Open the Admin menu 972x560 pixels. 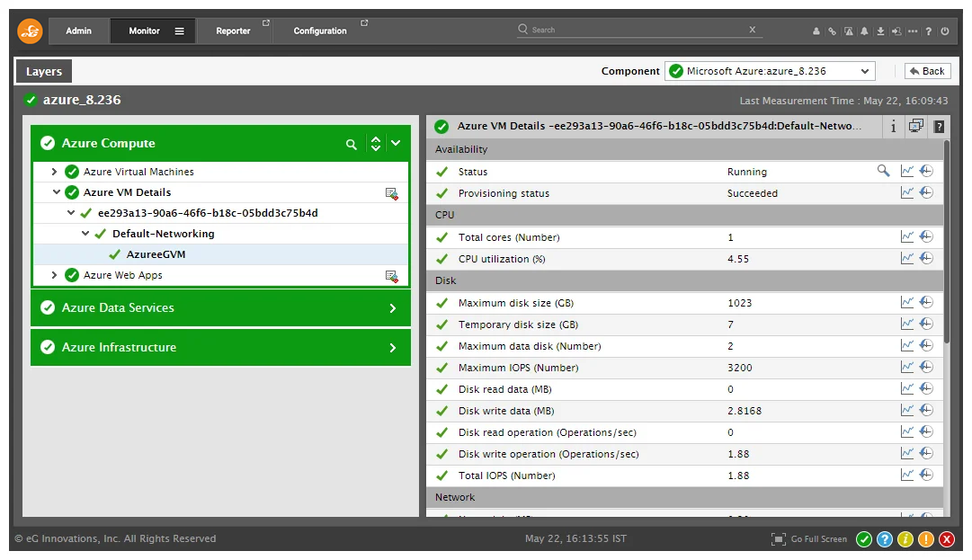click(79, 31)
